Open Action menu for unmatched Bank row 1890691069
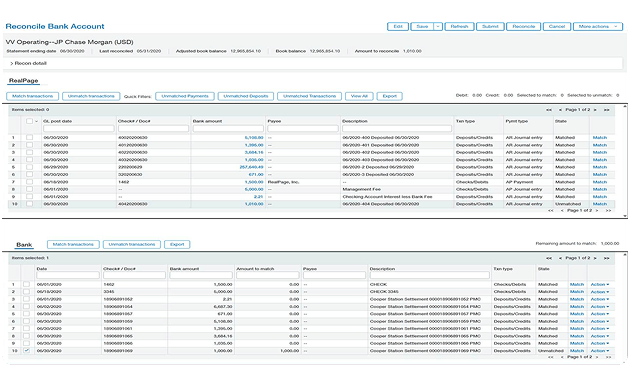Screen dimensions: 630x388 (x=599, y=351)
